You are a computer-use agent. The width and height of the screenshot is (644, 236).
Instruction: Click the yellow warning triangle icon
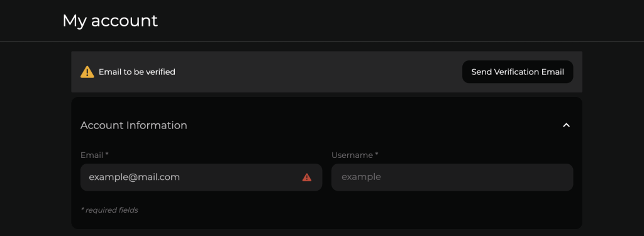[x=87, y=72]
